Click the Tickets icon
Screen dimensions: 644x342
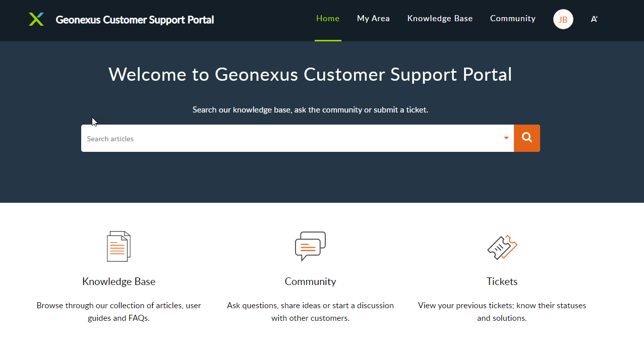pos(502,247)
